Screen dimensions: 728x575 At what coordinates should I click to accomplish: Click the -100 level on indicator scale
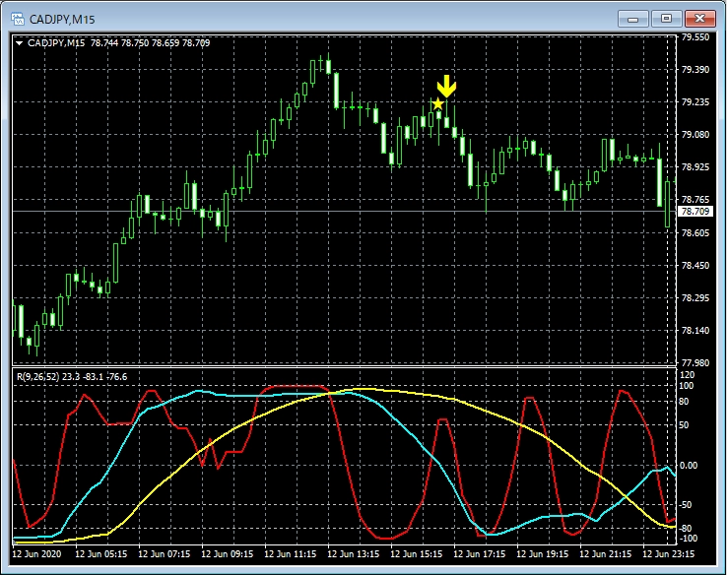(x=689, y=540)
